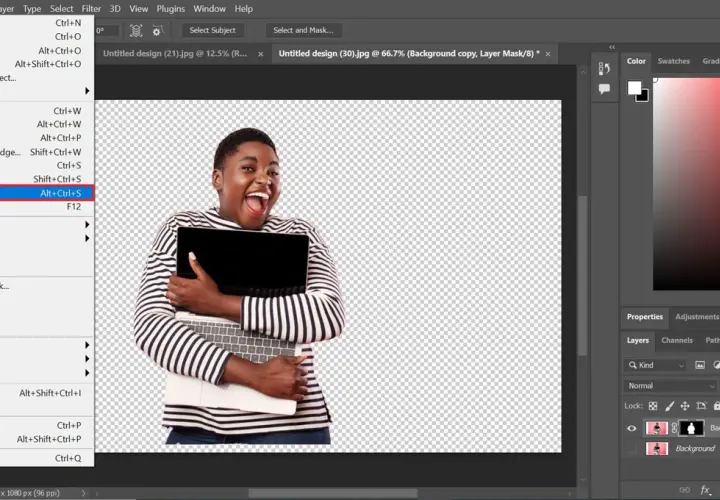
Task: Open the 3D menu
Action: point(115,9)
